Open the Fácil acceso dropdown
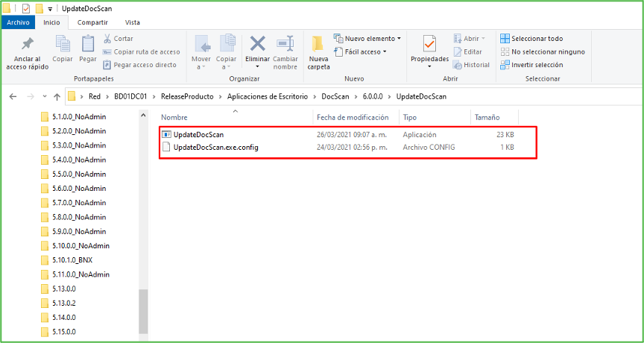This screenshot has height=343, width=644. [x=365, y=51]
